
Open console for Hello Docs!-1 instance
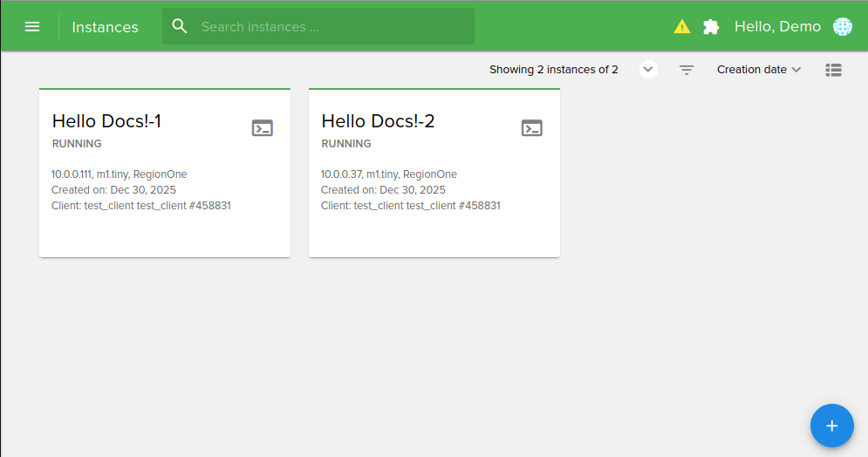263,128
